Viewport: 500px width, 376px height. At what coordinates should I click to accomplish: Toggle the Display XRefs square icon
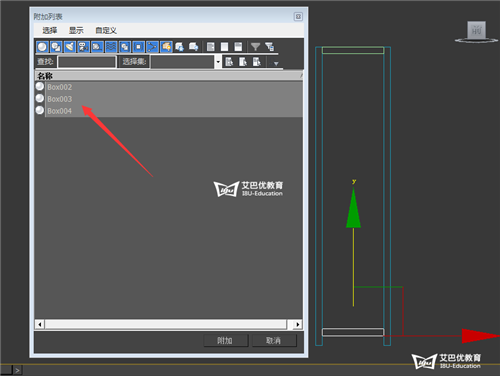coord(138,47)
